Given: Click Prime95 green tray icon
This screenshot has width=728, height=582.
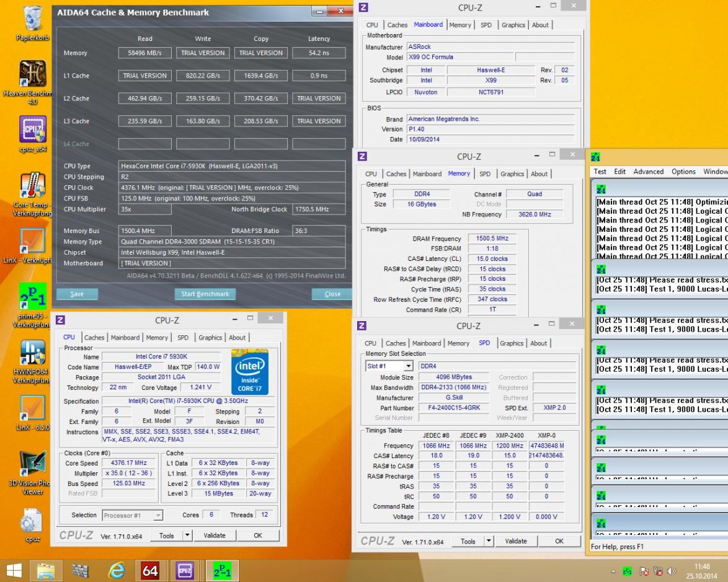Looking at the screenshot, I should [627, 571].
